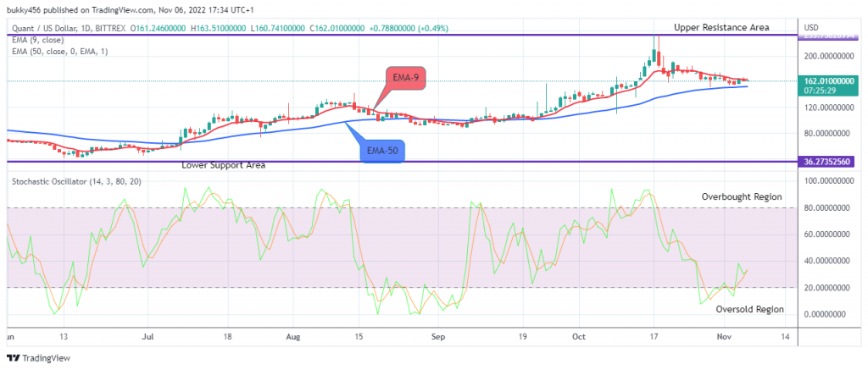Click the L160.74100000 low value
Image resolution: width=868 pixels, height=370 pixels.
(x=278, y=28)
